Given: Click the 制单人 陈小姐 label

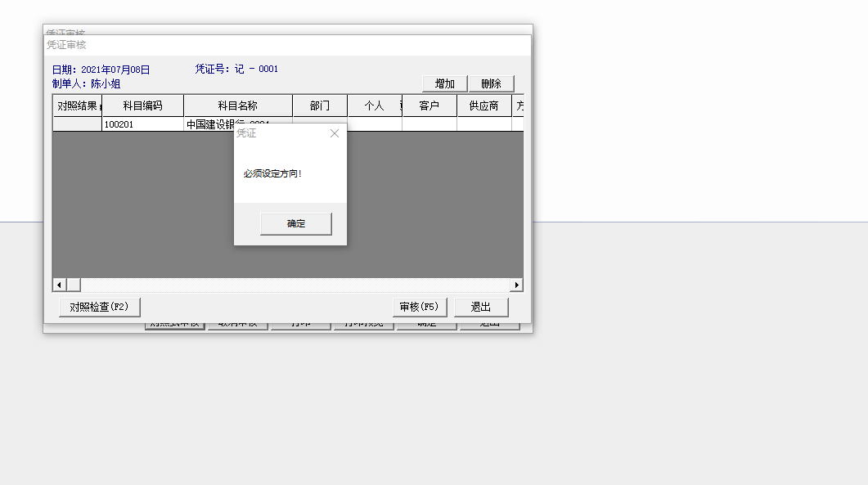Looking at the screenshot, I should pos(87,83).
